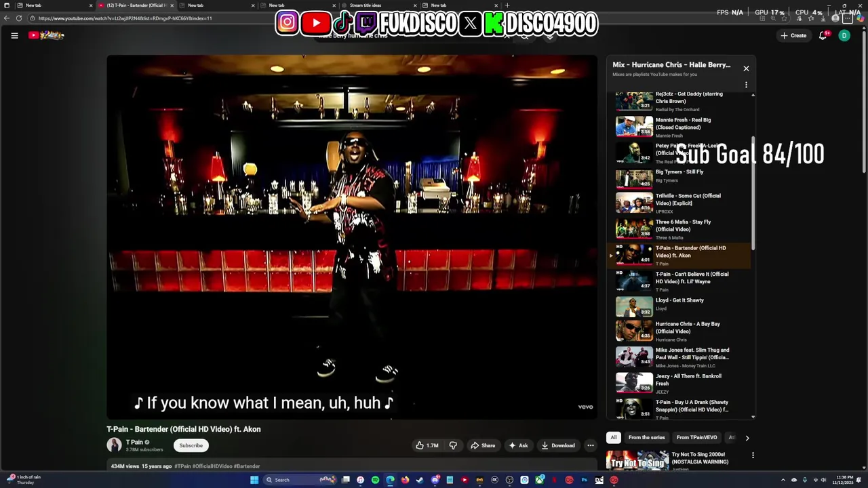Screen dimensions: 868x488
Task: Open Discord from the taskbar
Action: click(x=435, y=480)
